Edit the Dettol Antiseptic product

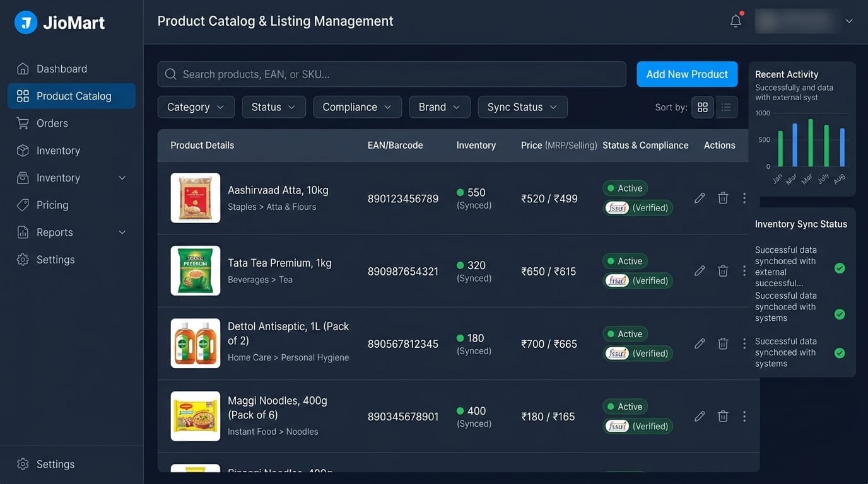pyautogui.click(x=700, y=343)
